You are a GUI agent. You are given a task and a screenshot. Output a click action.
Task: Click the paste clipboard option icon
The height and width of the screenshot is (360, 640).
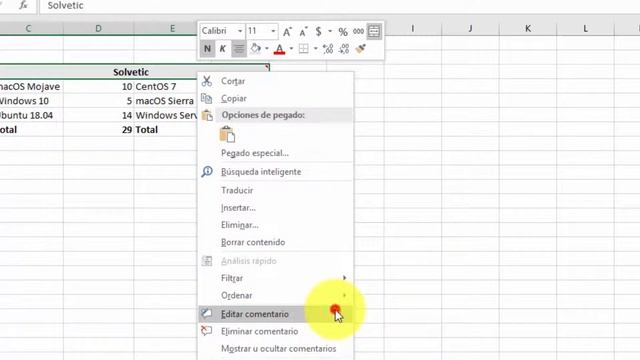[227, 134]
